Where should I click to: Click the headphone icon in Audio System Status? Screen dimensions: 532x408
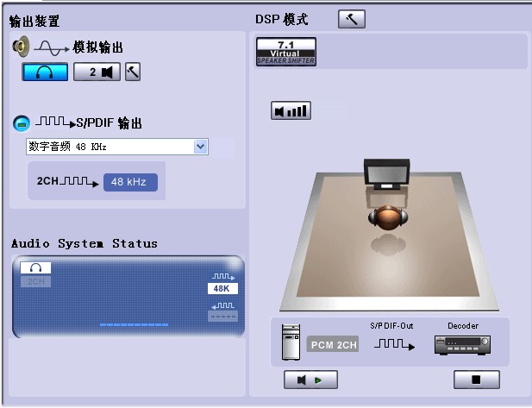35,267
